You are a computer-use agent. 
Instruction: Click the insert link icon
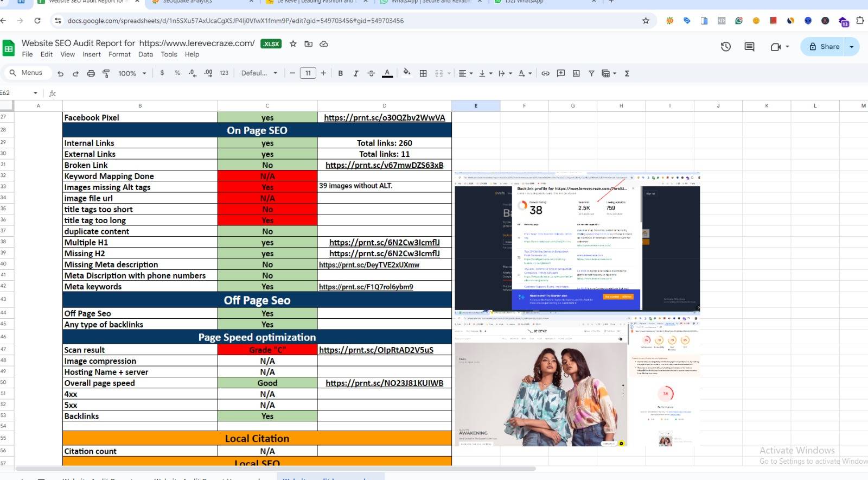coord(545,73)
